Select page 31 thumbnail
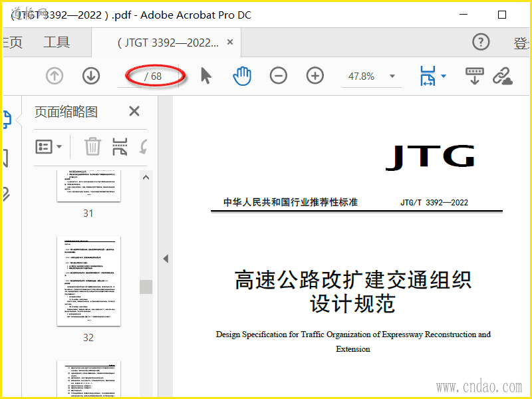The image size is (532, 399). [x=88, y=186]
